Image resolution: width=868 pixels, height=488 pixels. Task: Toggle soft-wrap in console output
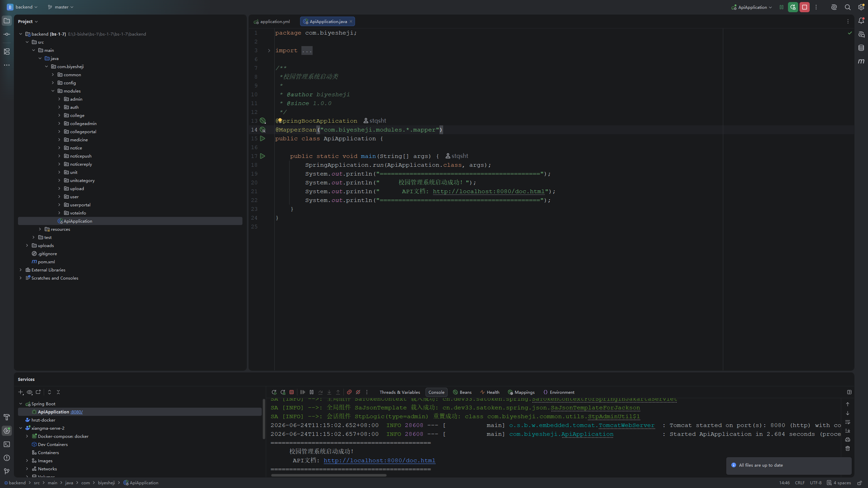click(848, 422)
